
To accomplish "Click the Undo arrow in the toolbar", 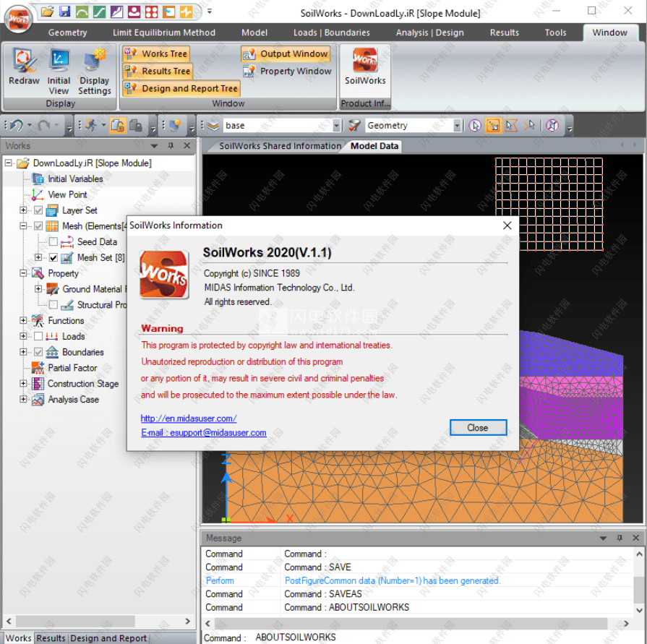I will [17, 125].
